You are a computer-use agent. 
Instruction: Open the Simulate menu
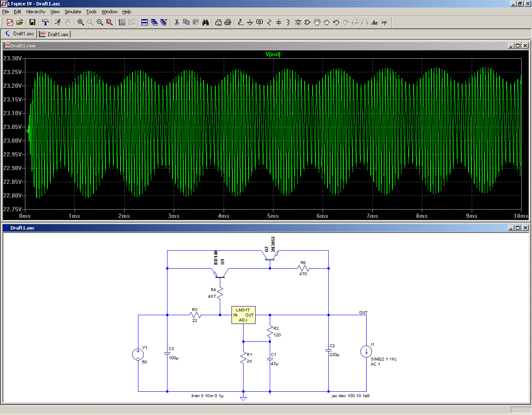point(73,12)
